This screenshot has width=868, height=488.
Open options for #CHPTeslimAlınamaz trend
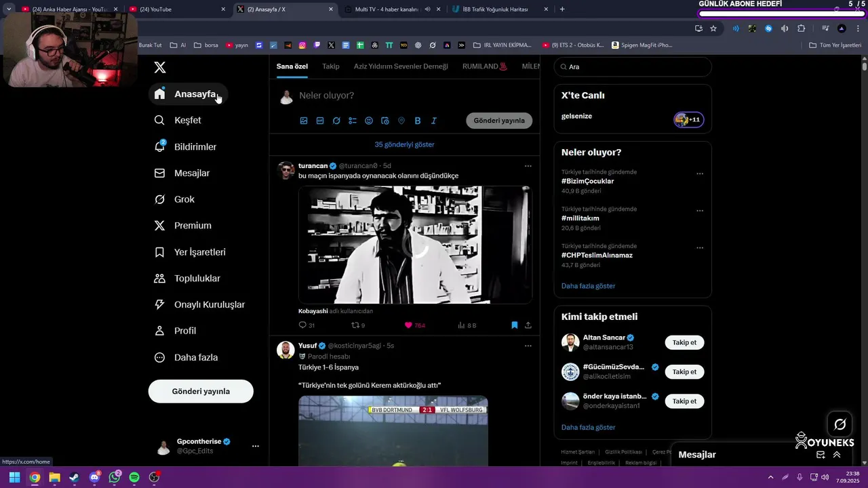tap(700, 248)
